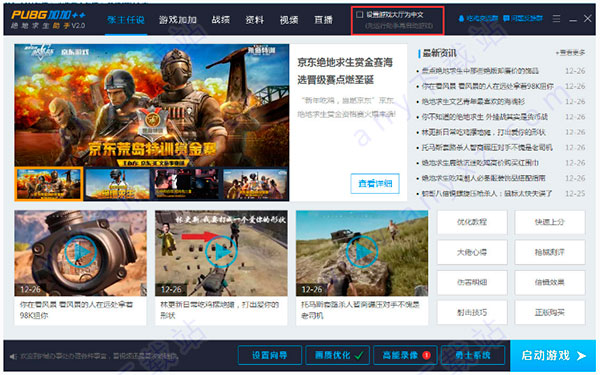Click the speaker announcement icon
The image size is (600, 375).
coord(13,357)
